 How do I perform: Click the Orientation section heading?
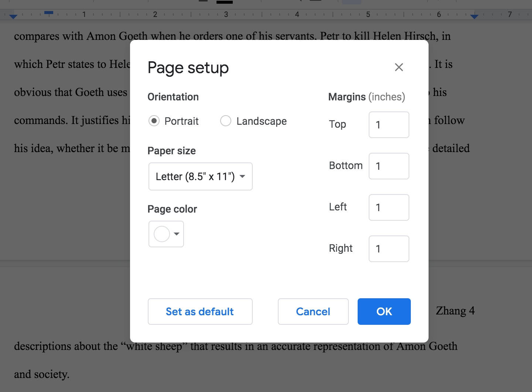tap(173, 97)
